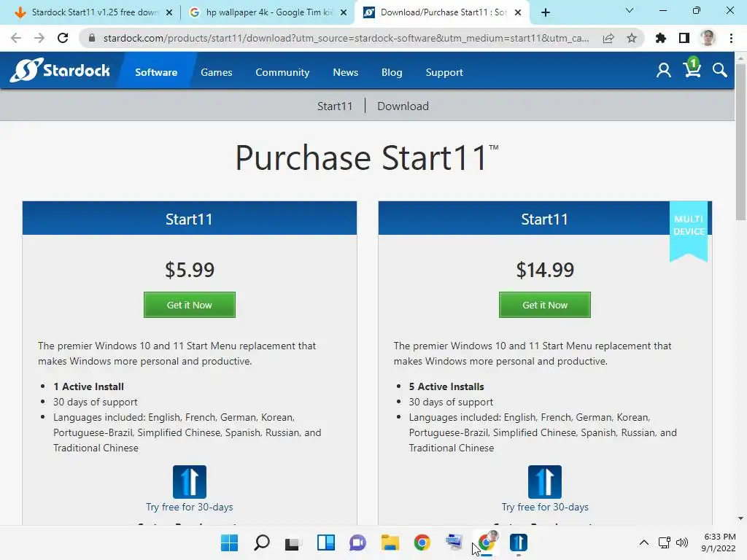This screenshot has width=747, height=560.
Task: Open Task View in taskbar
Action: coord(293,542)
